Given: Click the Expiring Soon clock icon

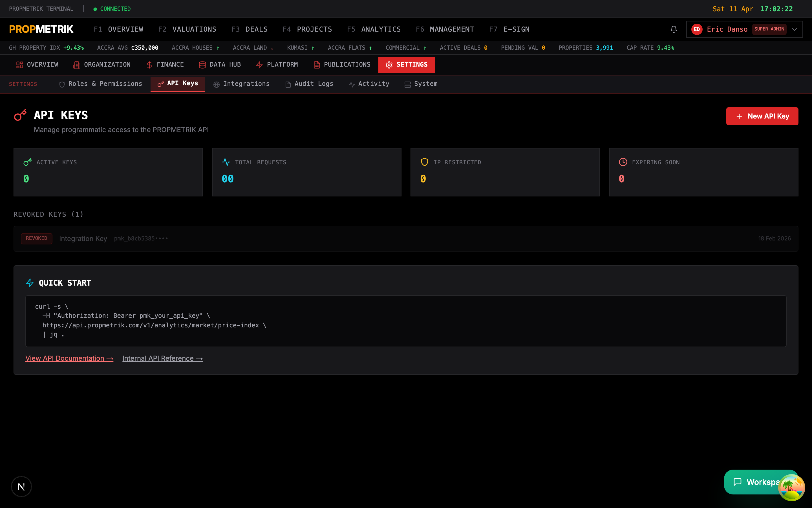Looking at the screenshot, I should 623,162.
